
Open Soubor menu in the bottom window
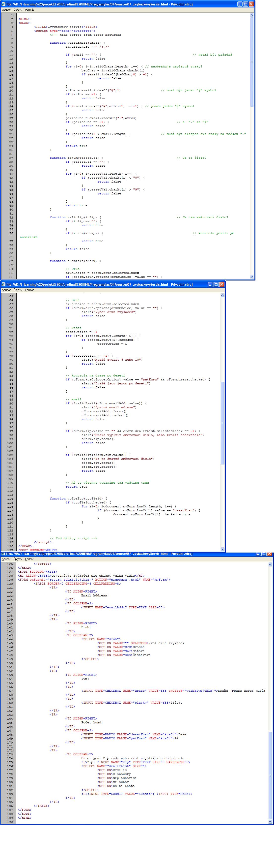(6, 559)
